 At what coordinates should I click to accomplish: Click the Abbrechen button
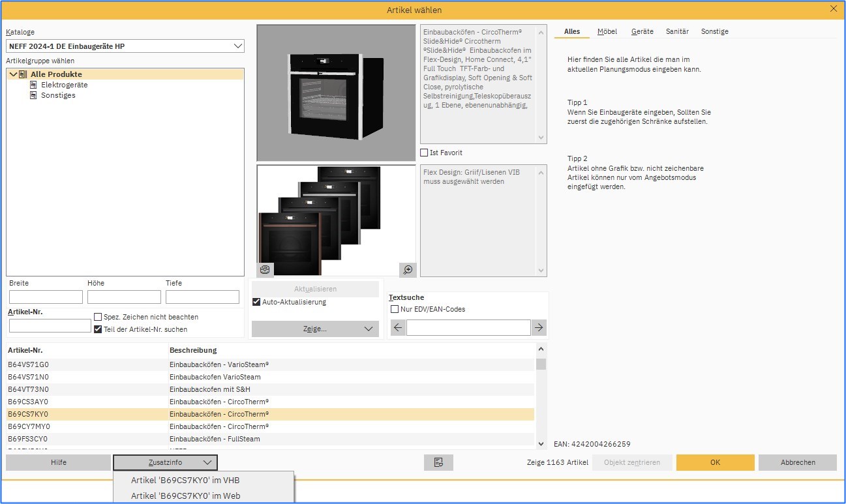(x=797, y=462)
